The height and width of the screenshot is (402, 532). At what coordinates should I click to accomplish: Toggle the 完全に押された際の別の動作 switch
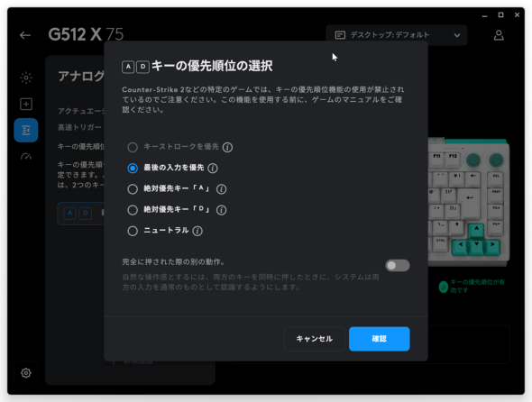coord(398,265)
